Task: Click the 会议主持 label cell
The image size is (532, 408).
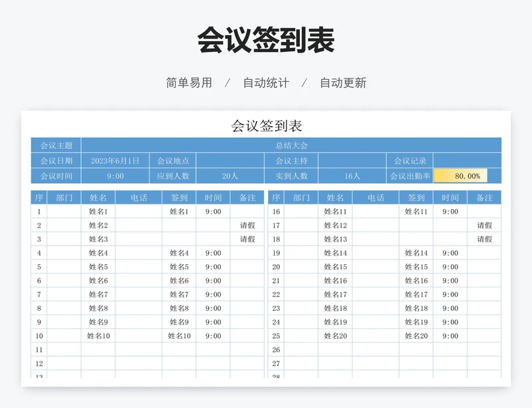Action: [291, 160]
